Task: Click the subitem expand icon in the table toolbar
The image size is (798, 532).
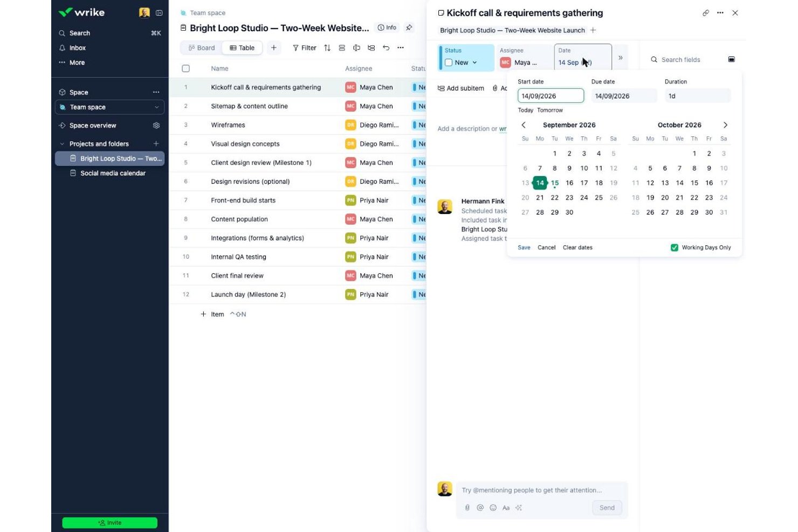Action: pyautogui.click(x=372, y=48)
